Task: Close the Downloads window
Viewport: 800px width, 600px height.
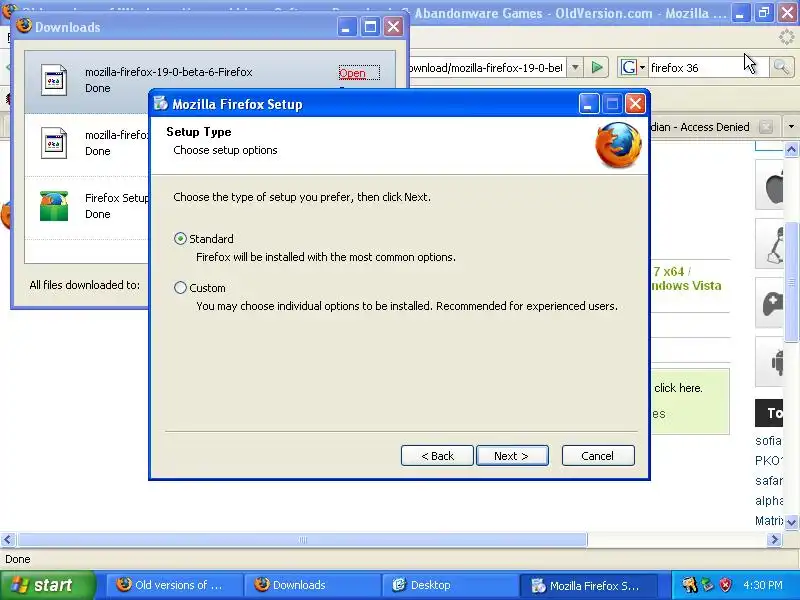Action: (x=393, y=27)
